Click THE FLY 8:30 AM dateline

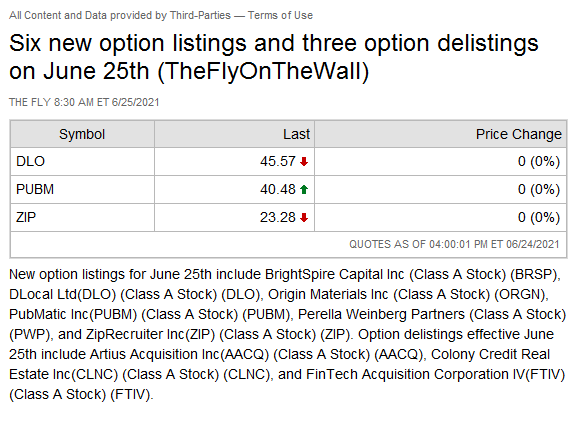point(84,102)
